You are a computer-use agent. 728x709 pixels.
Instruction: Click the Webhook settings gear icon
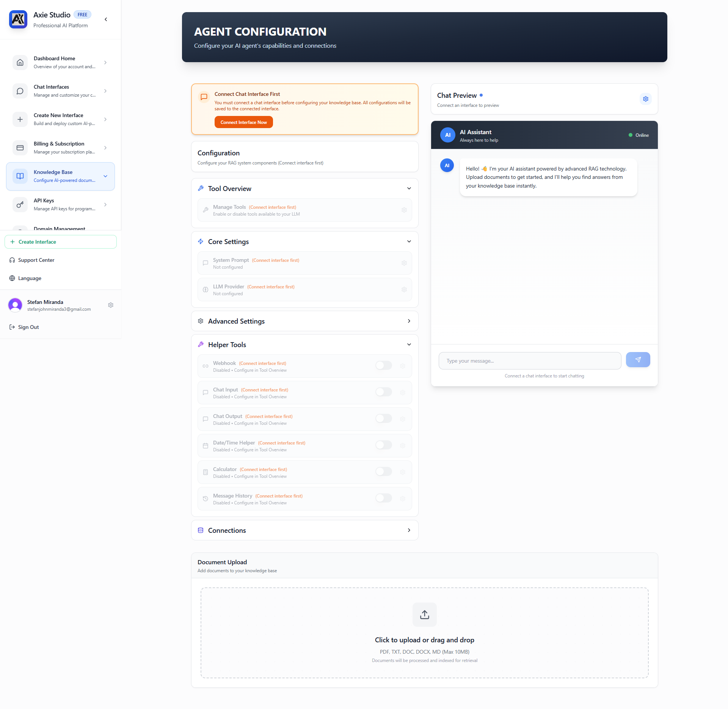point(403,366)
